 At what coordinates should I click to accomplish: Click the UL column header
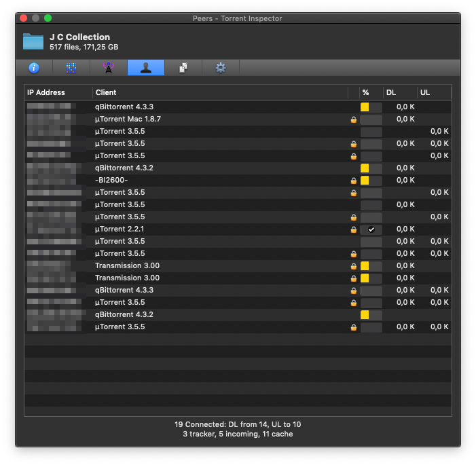(x=433, y=92)
